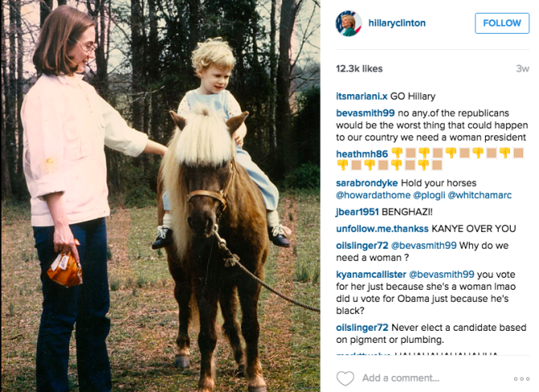Open heathmh86 commenter profile
The width and height of the screenshot is (539, 392).
pyautogui.click(x=362, y=154)
